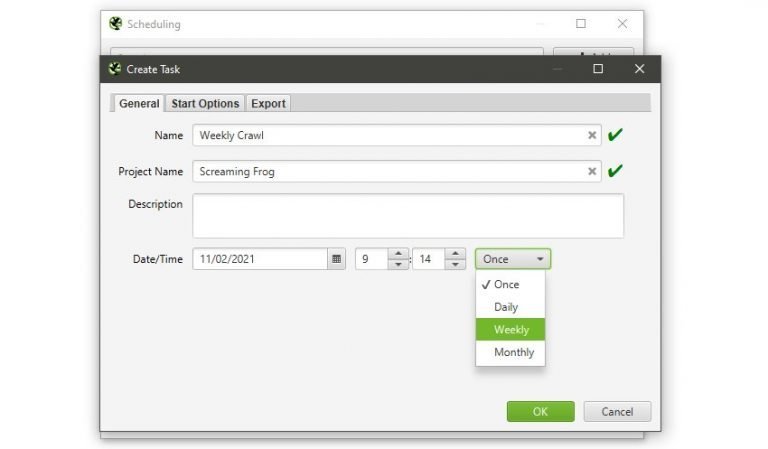Decrease the minute value with down arrow
768x449 pixels.
tap(455, 265)
